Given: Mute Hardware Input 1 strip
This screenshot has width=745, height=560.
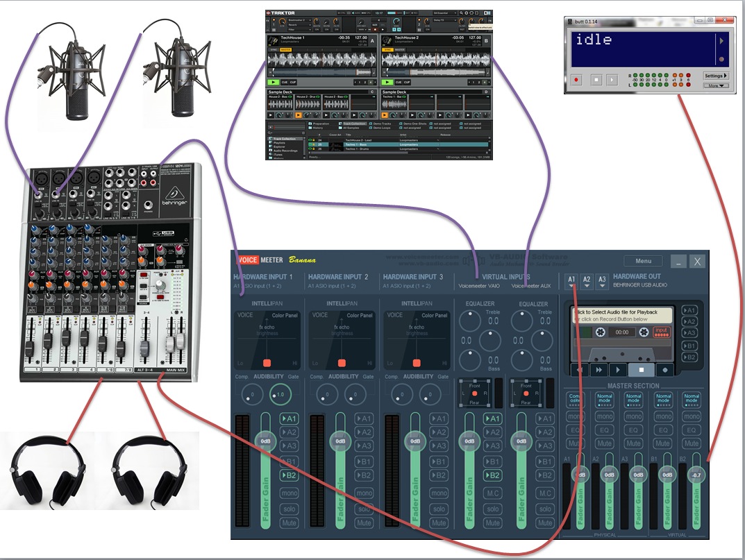Looking at the screenshot, I should coord(290,523).
